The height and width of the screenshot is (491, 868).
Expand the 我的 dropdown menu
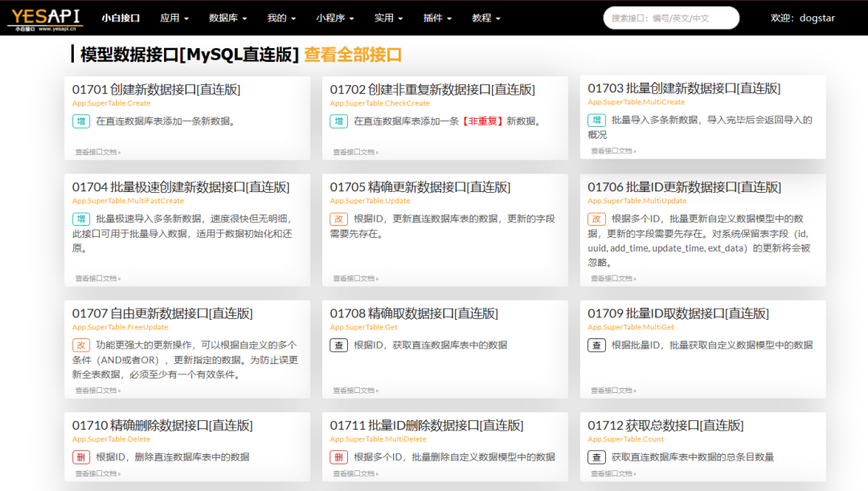281,18
